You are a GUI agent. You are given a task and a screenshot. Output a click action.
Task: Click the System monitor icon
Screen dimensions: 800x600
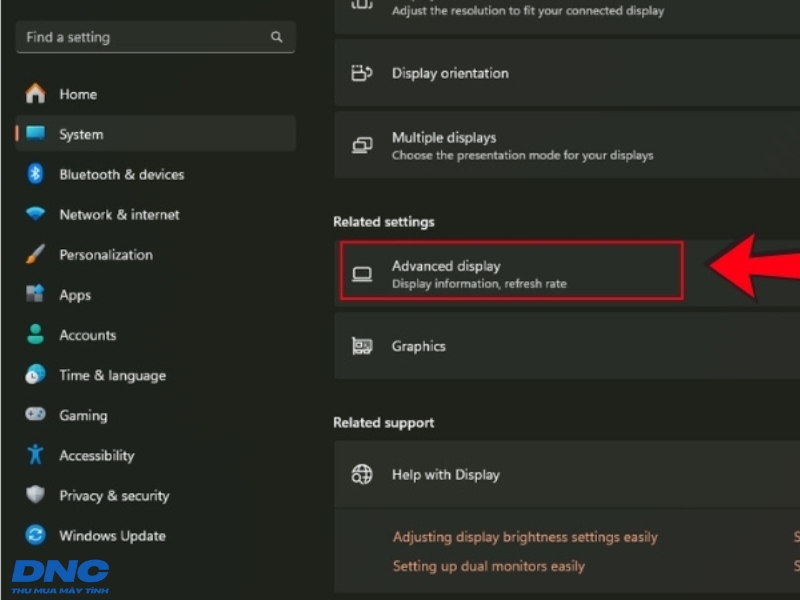[x=36, y=134]
